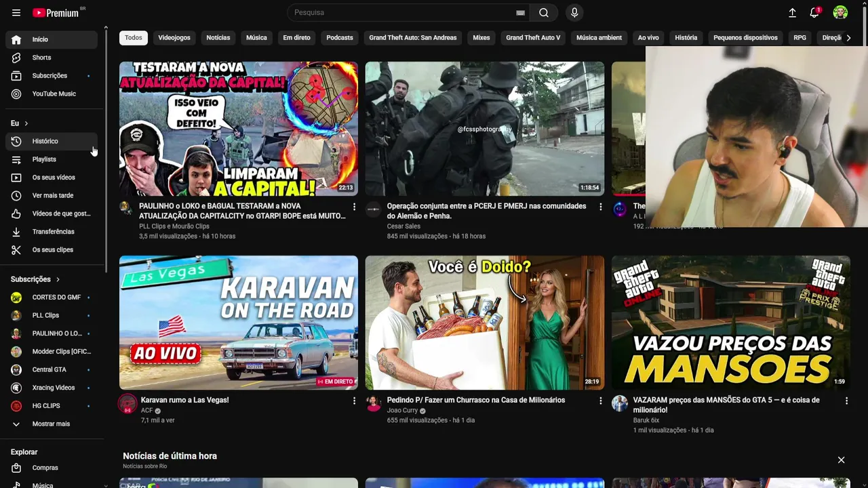Open the police operation video thumbnail
The height and width of the screenshot is (488, 868).
[x=485, y=129]
